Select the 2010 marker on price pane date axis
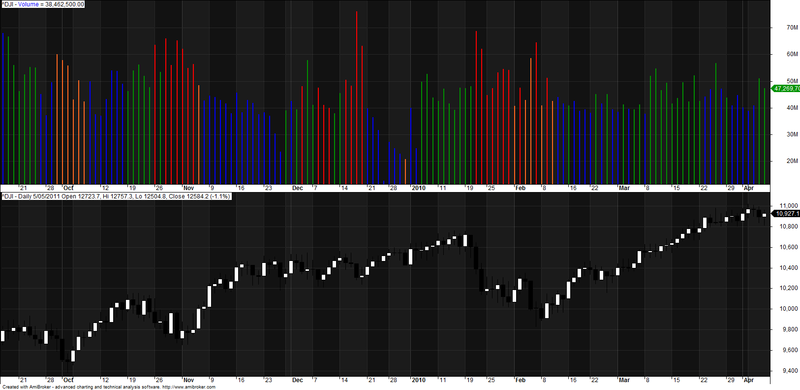This screenshot has height=390, width=800. point(418,380)
